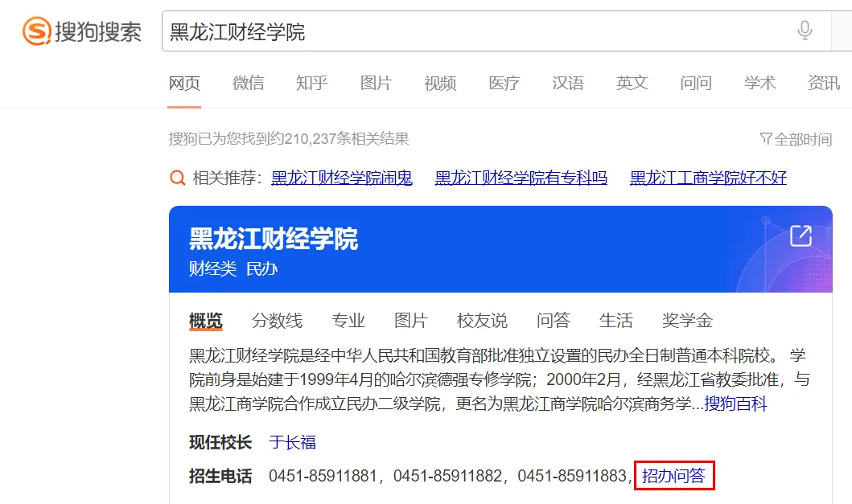
Task: Click the 黑龙江财经学院 card title
Action: click(274, 239)
